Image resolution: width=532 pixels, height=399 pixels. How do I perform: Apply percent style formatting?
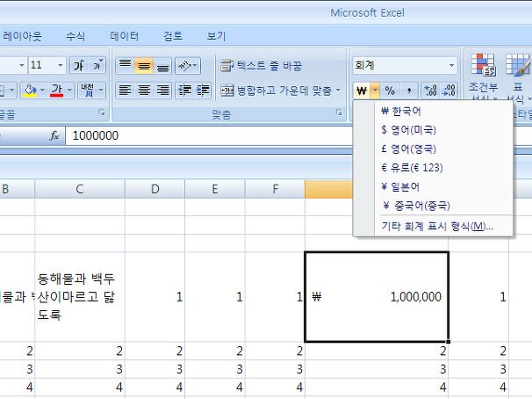click(x=390, y=91)
